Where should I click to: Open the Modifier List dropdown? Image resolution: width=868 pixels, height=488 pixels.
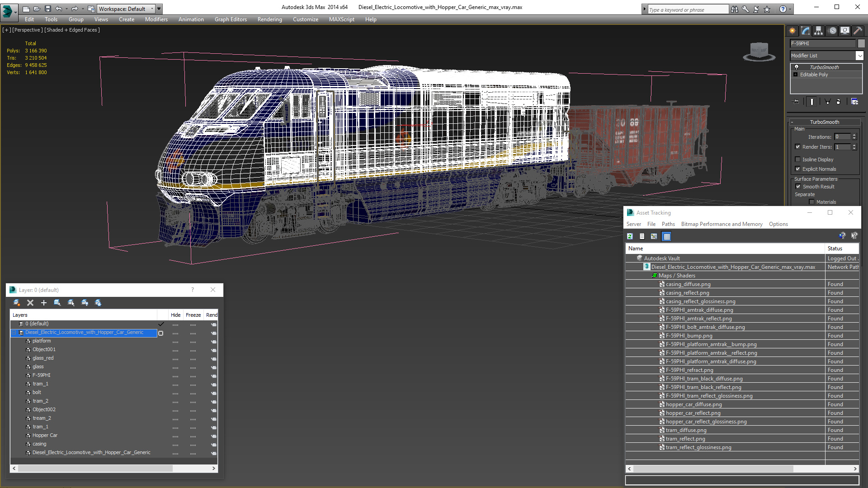click(x=859, y=56)
